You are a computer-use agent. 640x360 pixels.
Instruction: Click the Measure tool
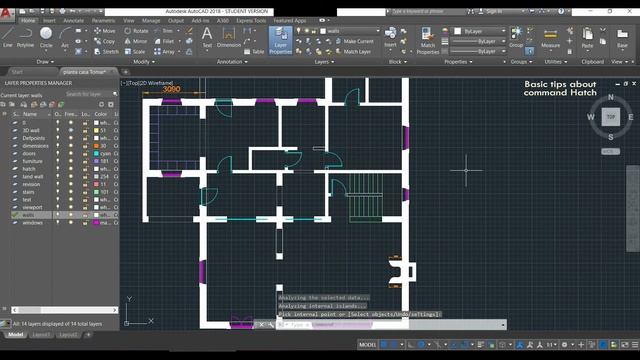[550, 38]
